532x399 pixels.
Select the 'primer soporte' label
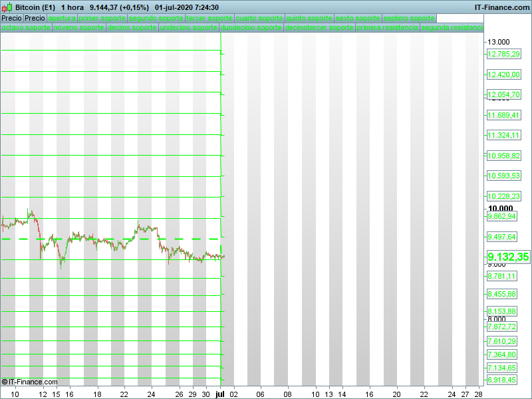pos(102,19)
